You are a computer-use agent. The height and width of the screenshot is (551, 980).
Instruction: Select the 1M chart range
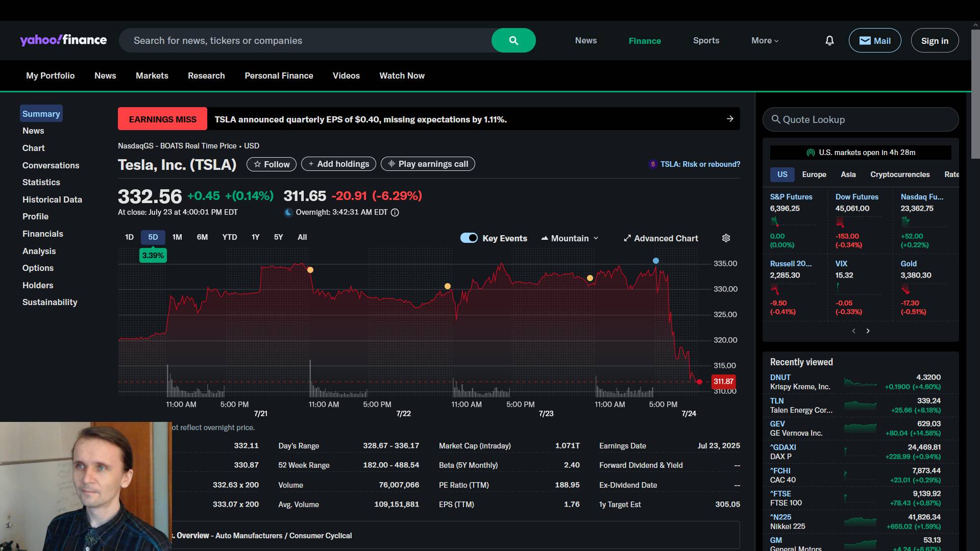pyautogui.click(x=177, y=237)
